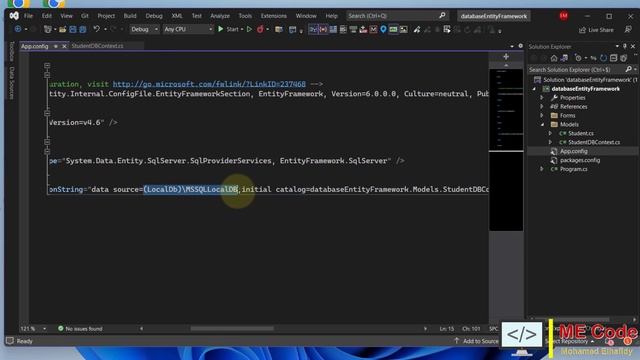Open the Start button dropdown arrow

pos(242,29)
